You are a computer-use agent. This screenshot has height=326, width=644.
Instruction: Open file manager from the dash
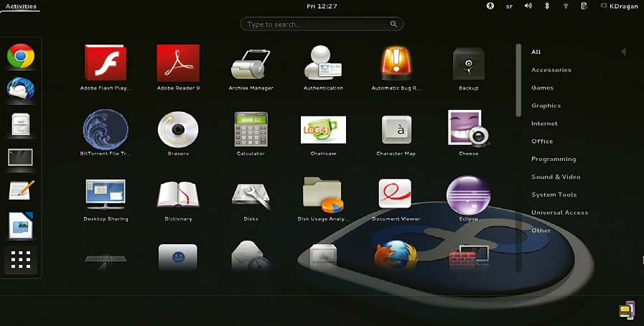coord(21,124)
